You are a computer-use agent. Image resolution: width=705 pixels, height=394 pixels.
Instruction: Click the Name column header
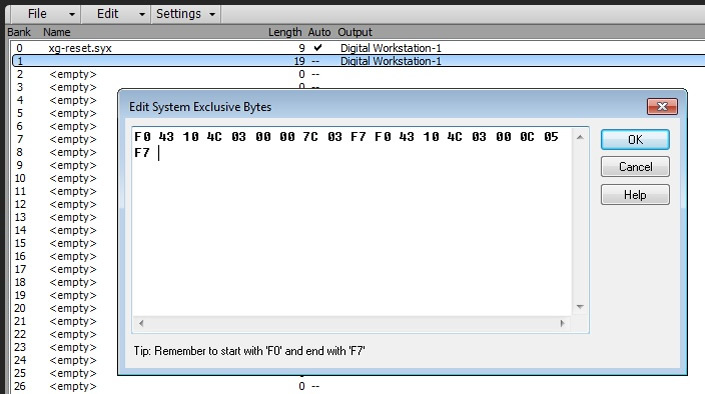click(x=57, y=32)
